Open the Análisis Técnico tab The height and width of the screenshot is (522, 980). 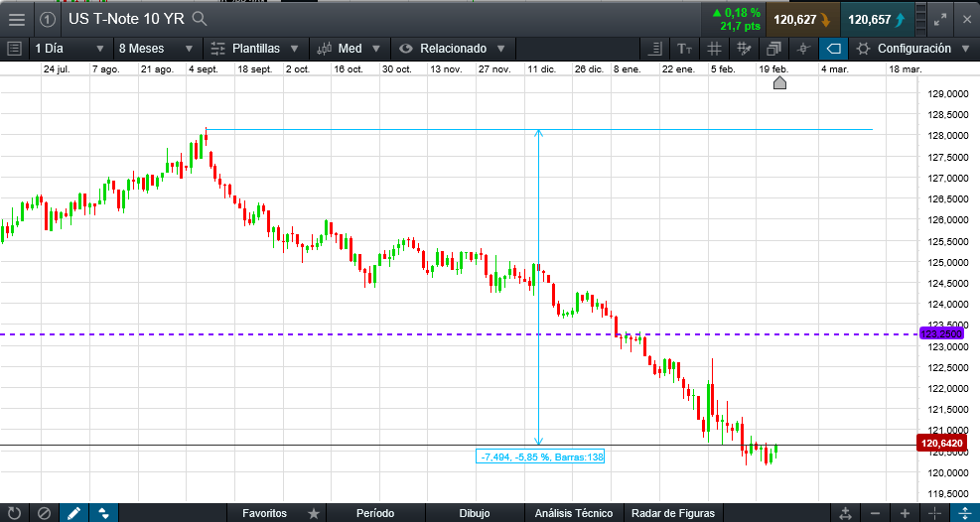(x=574, y=513)
